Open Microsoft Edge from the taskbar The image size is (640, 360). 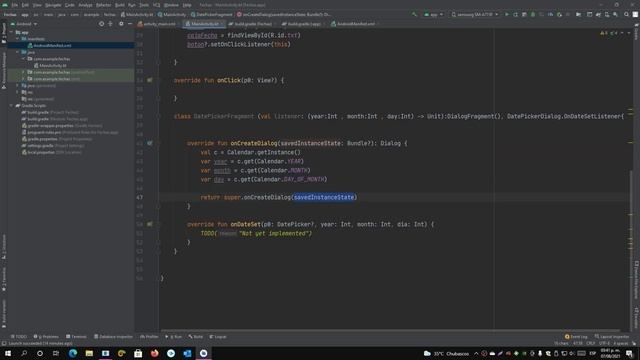pyautogui.click(x=73, y=353)
